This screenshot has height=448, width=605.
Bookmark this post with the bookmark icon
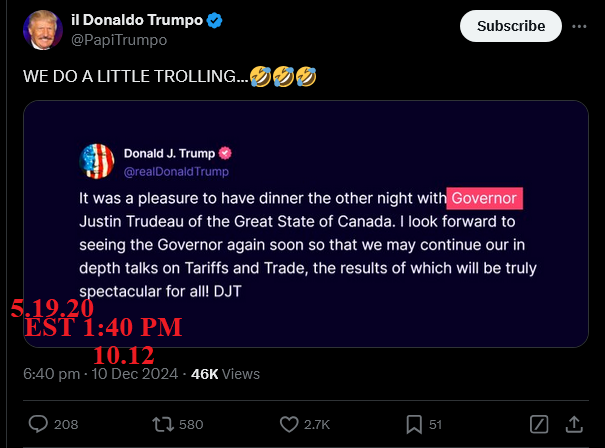click(x=413, y=424)
